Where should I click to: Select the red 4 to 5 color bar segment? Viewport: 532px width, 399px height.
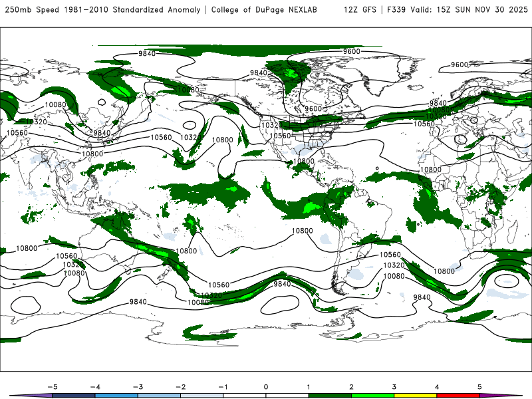pyautogui.click(x=458, y=396)
